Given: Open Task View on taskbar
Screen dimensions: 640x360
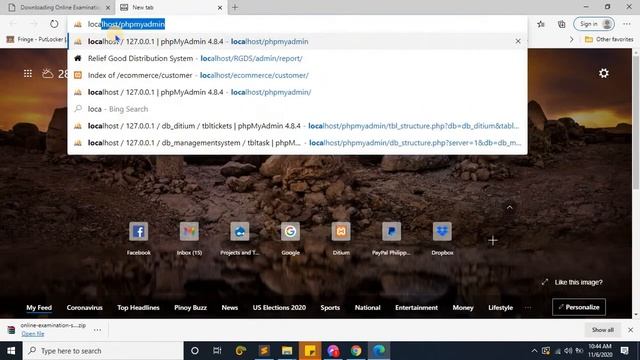Looking at the screenshot, I should [x=217, y=351].
